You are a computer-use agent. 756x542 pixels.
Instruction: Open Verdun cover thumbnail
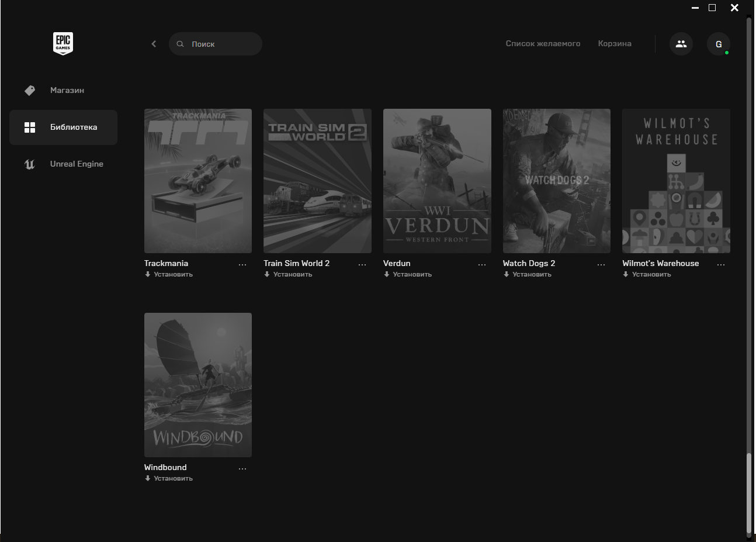(x=437, y=181)
